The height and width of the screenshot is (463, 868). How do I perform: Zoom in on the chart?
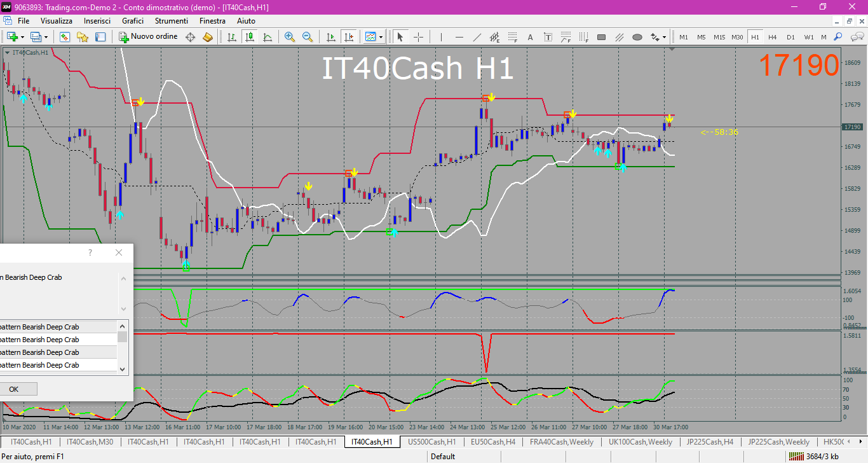pos(290,37)
